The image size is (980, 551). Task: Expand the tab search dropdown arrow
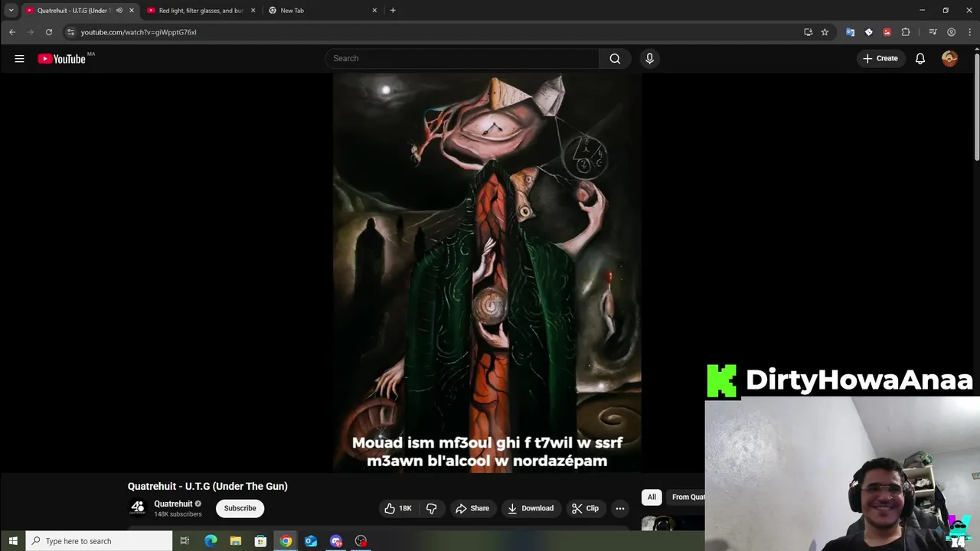tap(11, 10)
